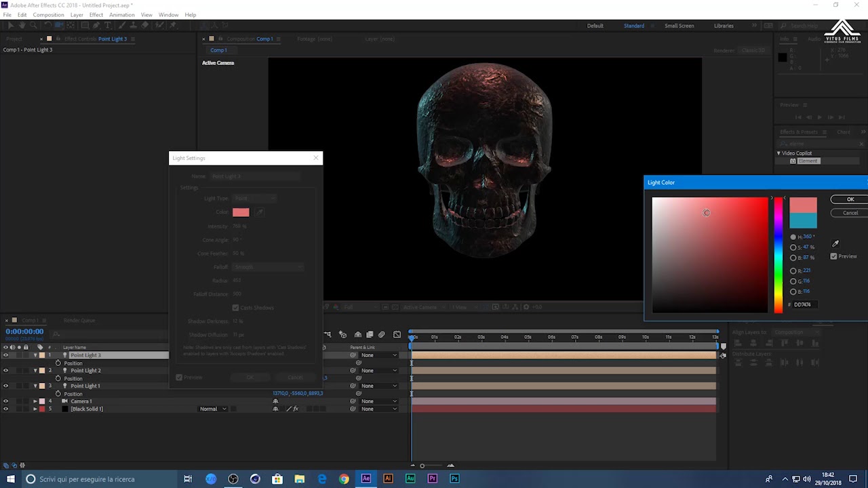Click Cancel in the Light Color dialog

(x=850, y=213)
